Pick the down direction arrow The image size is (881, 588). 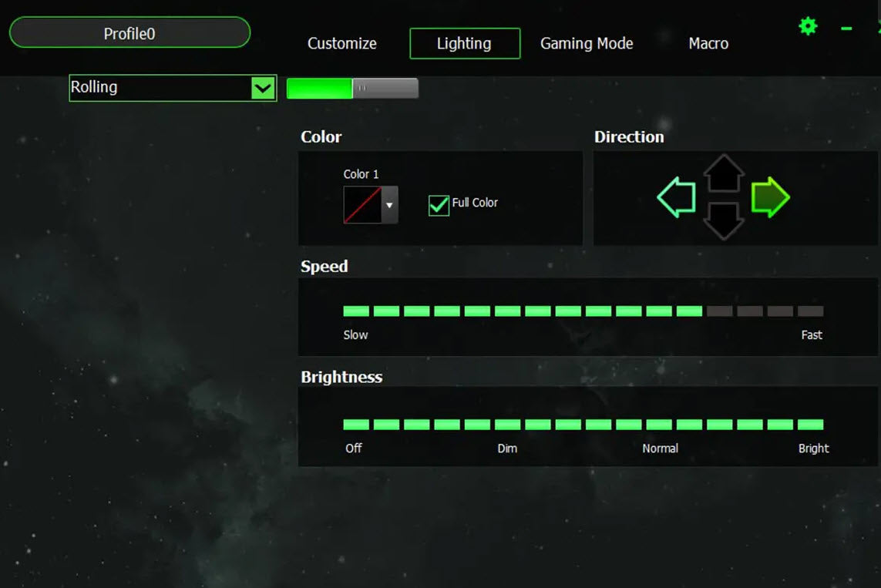click(723, 220)
